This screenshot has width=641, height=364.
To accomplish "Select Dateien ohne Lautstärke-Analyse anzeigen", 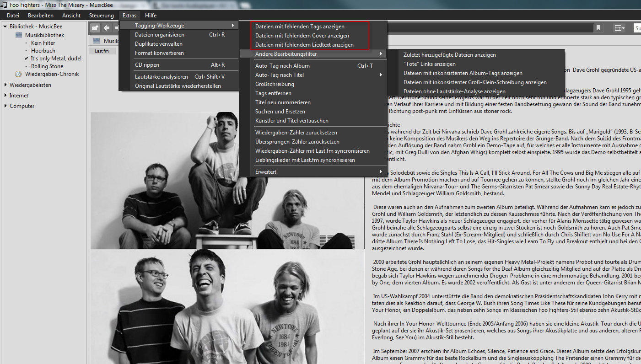I will pos(476,91).
